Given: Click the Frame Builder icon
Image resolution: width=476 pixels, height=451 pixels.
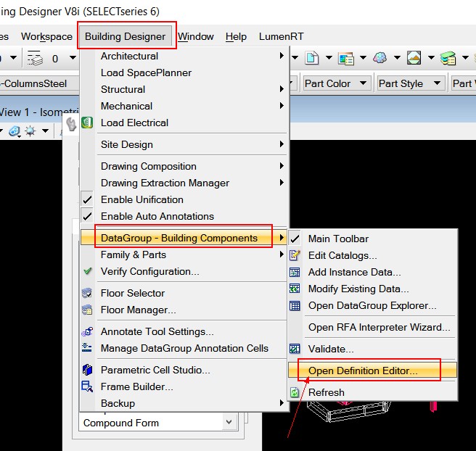Looking at the screenshot, I should [x=87, y=386].
